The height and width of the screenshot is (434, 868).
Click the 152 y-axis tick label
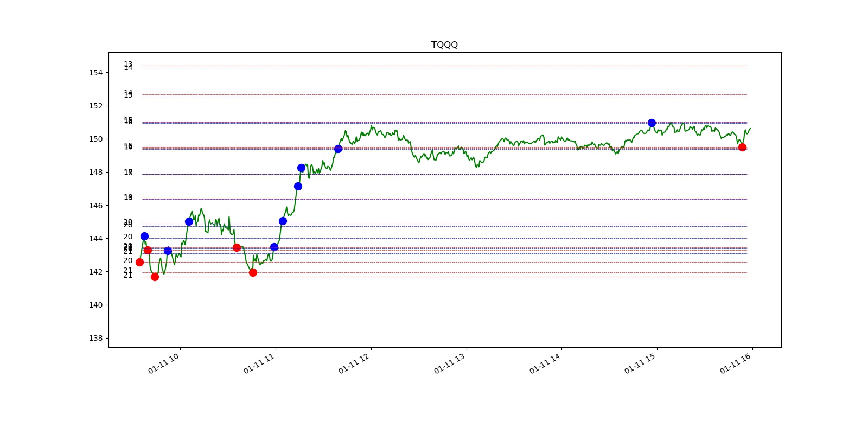tap(95, 106)
